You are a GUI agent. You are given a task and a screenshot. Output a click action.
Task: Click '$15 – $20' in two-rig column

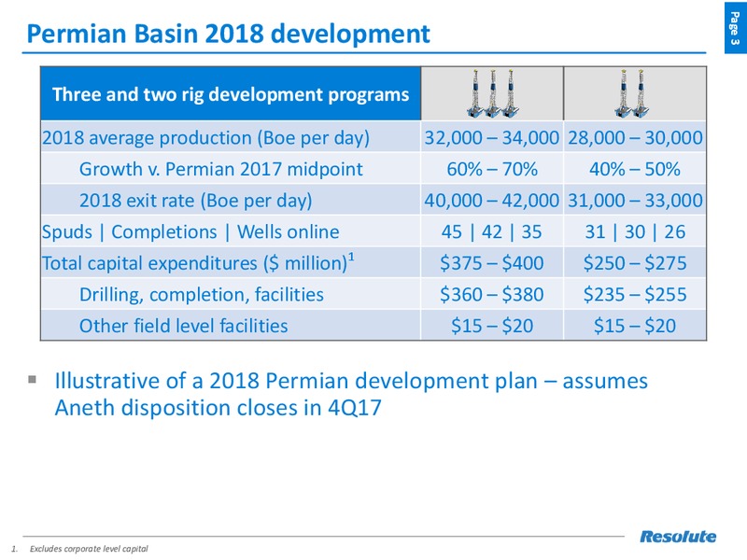pos(635,326)
